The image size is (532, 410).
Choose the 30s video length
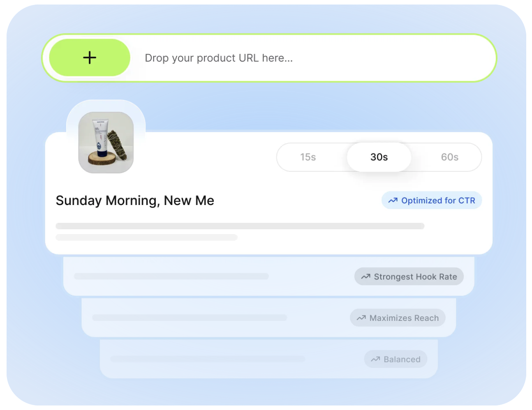[x=379, y=157]
